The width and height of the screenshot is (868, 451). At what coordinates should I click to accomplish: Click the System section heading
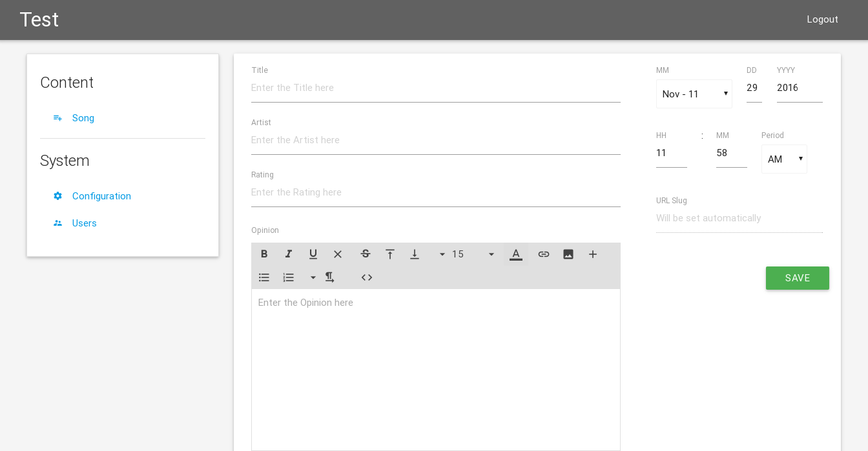point(65,161)
